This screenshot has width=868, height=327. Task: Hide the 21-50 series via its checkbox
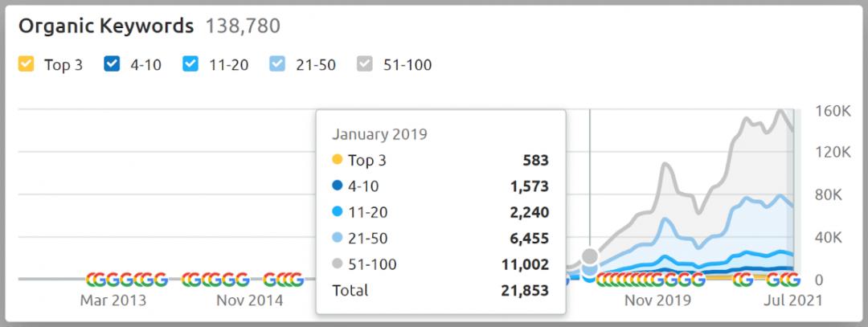pos(276,64)
